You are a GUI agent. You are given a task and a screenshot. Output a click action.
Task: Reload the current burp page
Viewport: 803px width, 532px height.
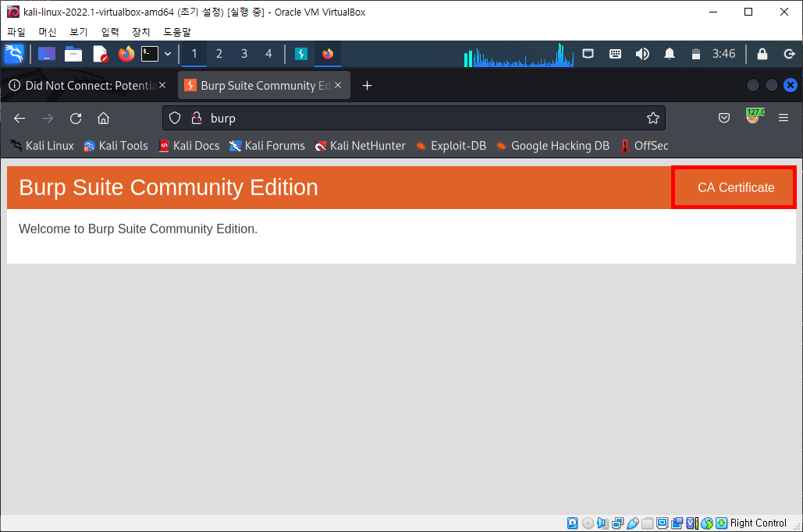[x=76, y=119]
